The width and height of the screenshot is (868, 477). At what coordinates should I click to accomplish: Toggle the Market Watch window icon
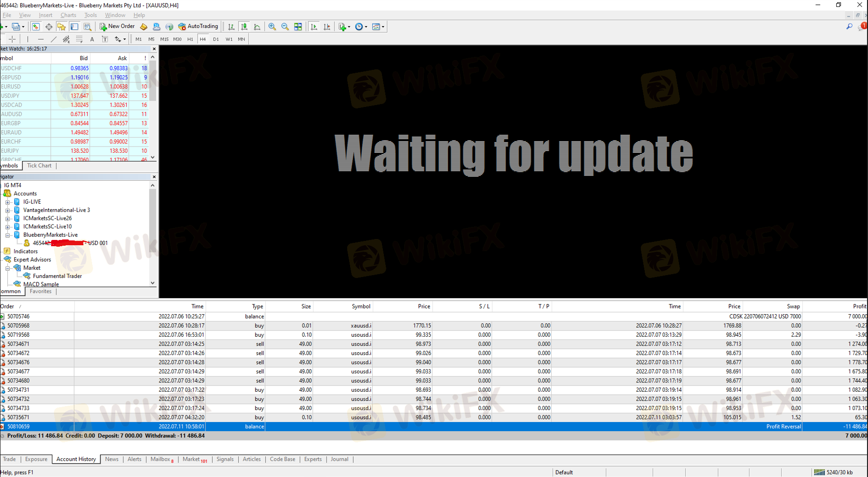click(x=36, y=26)
